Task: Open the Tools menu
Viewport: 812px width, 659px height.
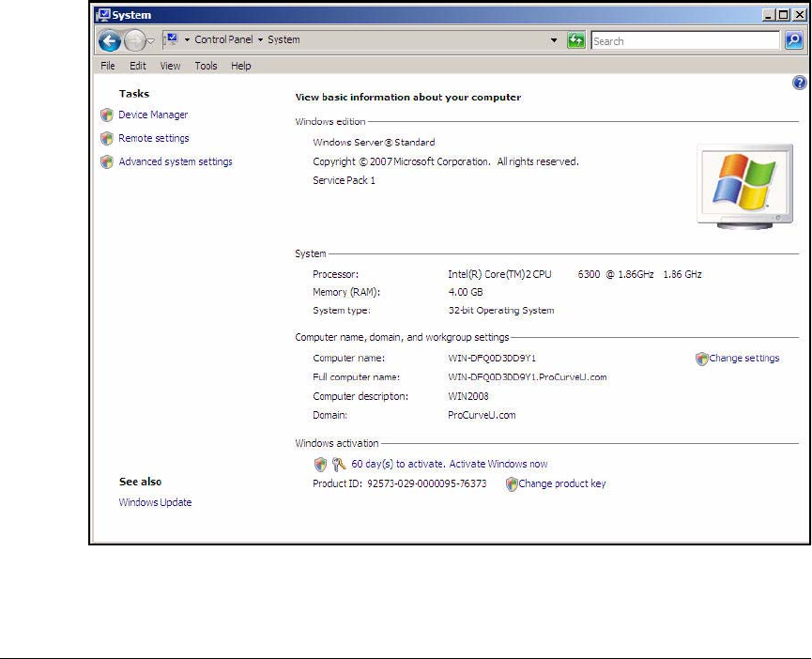Action: pos(206,66)
